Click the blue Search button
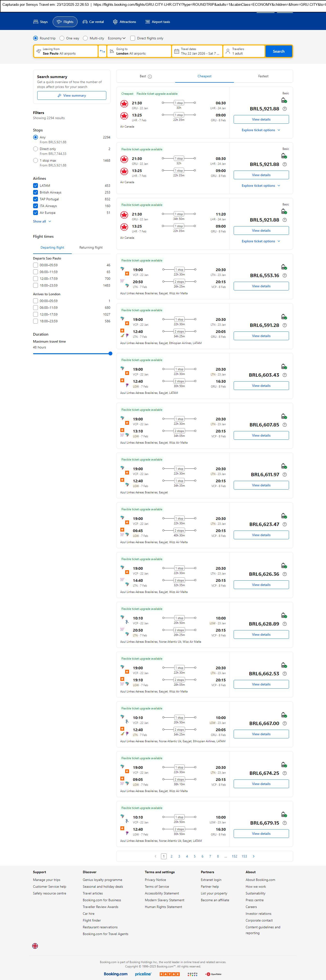This screenshot has width=326, height=980. 278,51
